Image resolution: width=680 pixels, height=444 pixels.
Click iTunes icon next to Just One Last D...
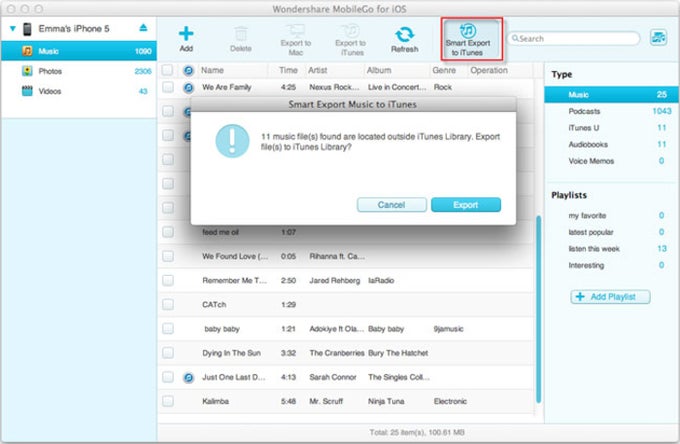pos(188,378)
